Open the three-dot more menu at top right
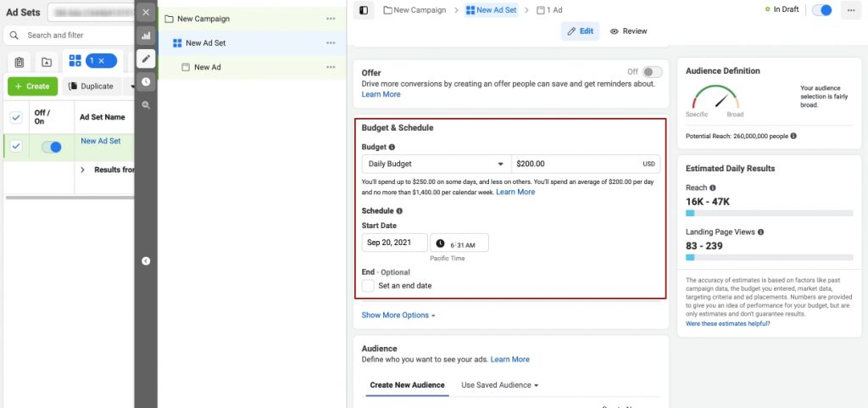This screenshot has height=408, width=868. coord(850,10)
